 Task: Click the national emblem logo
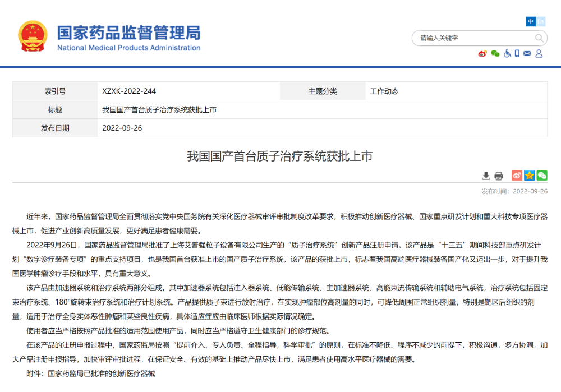coord(33,36)
